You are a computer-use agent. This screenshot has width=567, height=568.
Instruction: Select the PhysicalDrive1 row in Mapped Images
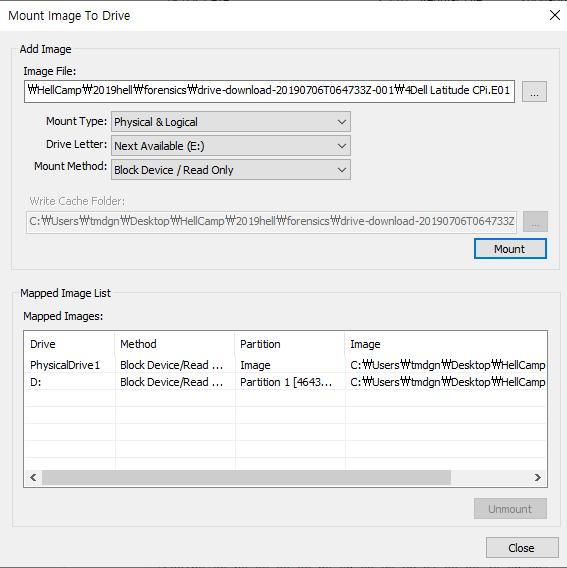(285, 365)
